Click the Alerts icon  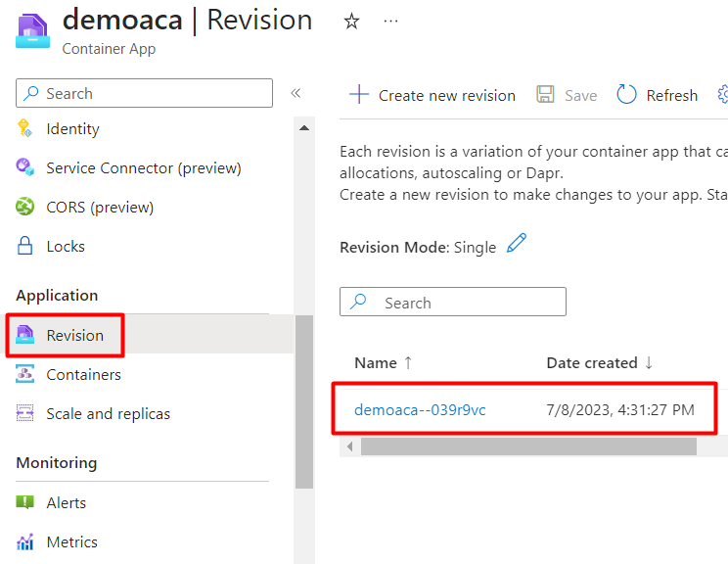[x=24, y=502]
